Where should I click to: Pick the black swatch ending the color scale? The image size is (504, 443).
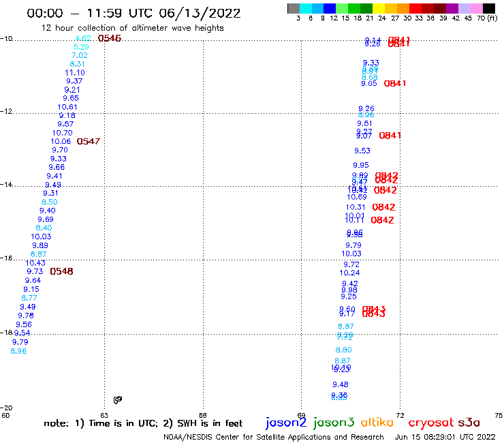488,8
